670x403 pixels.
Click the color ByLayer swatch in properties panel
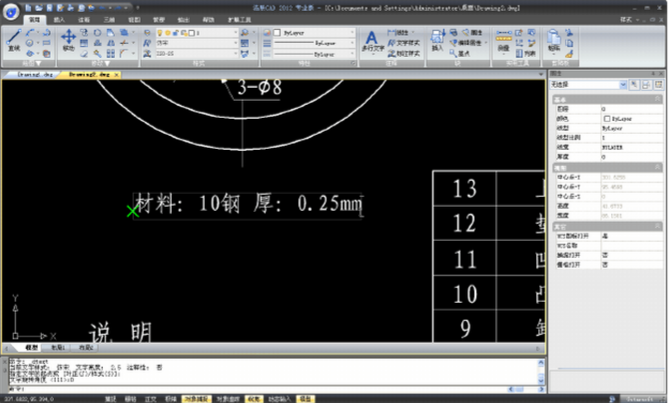point(607,118)
